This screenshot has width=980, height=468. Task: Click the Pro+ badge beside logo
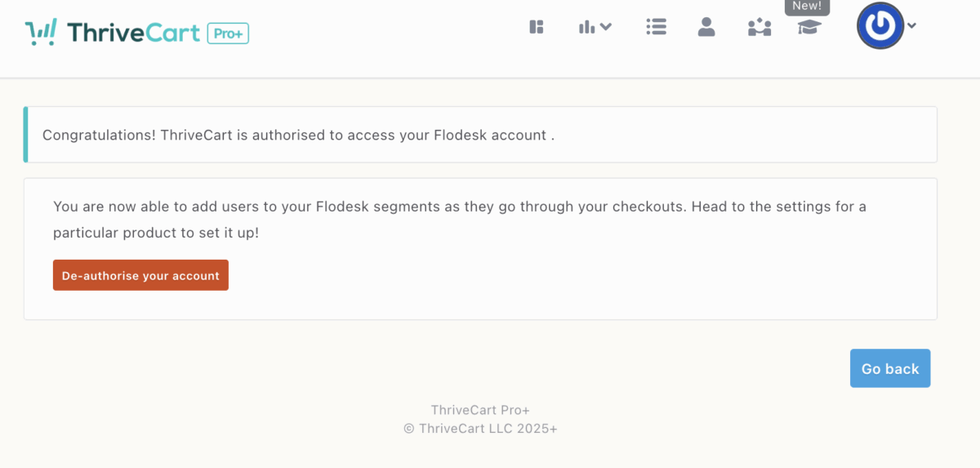point(228,33)
